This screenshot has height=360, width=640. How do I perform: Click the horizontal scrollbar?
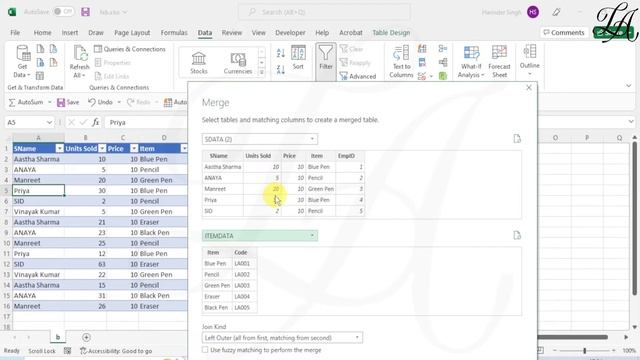tap(573, 337)
